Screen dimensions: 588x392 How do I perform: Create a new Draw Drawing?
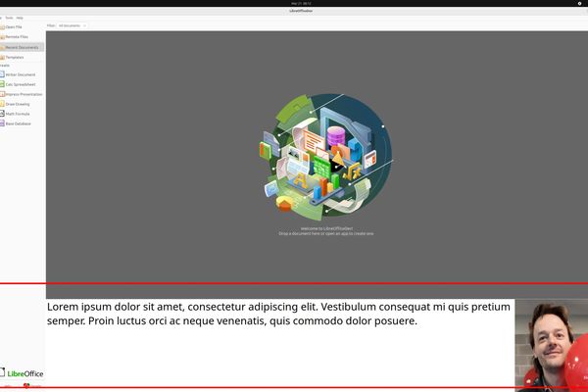point(16,104)
